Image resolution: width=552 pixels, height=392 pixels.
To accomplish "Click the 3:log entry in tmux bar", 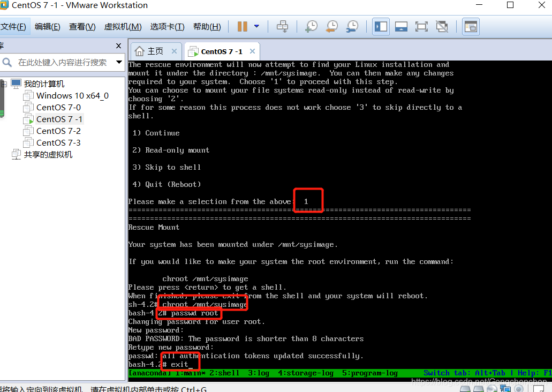I will [259, 373].
